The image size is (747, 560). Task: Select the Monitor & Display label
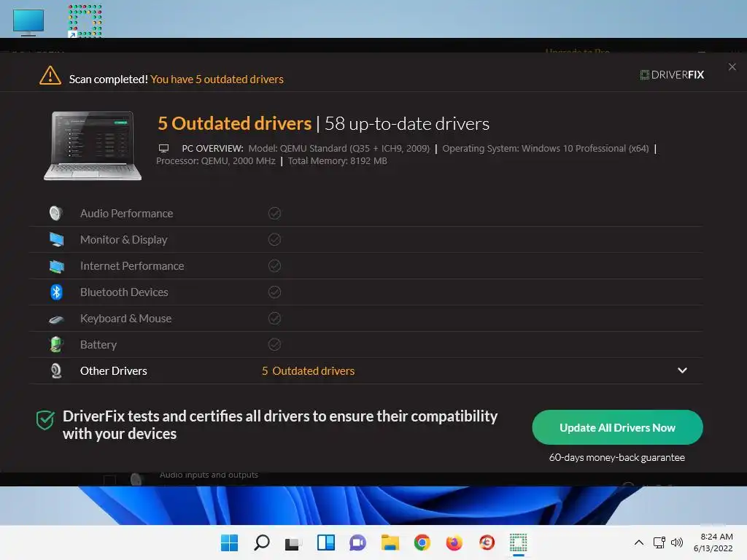coord(124,239)
